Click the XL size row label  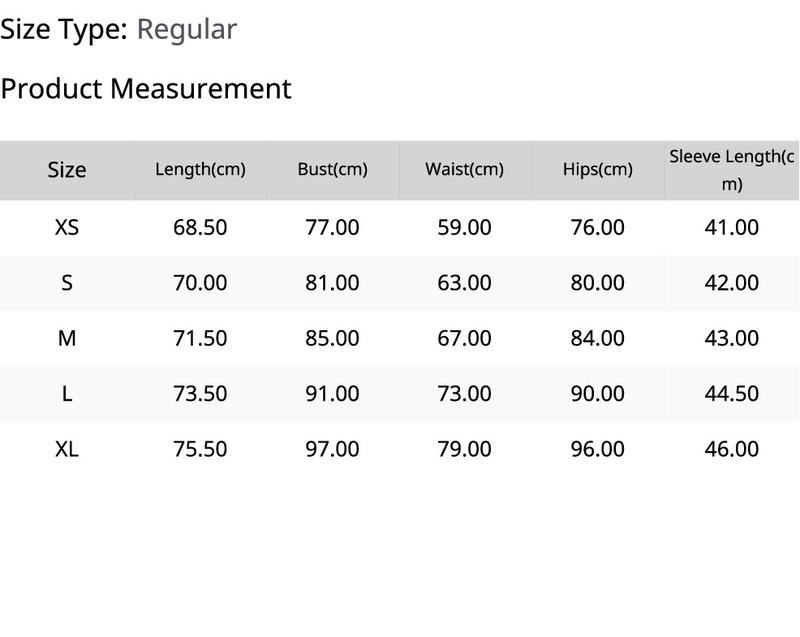(67, 449)
